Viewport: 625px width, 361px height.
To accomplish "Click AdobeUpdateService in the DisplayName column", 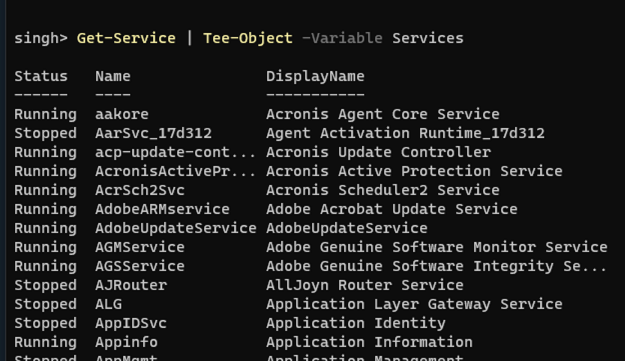I will tap(347, 229).
